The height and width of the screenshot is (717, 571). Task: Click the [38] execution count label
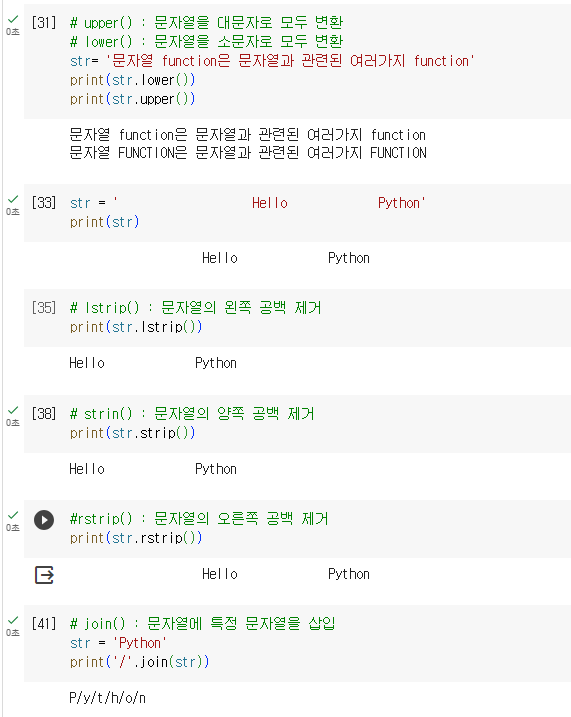(x=44, y=413)
